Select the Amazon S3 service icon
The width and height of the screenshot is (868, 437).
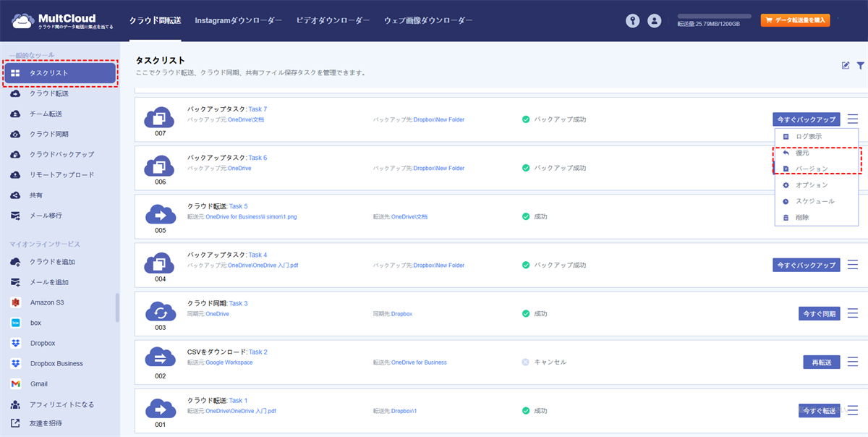[x=15, y=302]
